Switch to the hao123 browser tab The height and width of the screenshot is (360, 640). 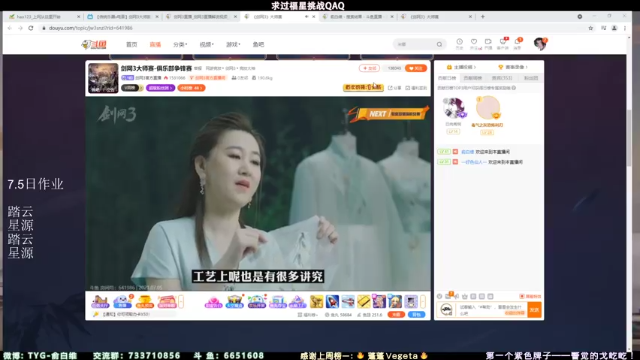[x=44, y=17]
